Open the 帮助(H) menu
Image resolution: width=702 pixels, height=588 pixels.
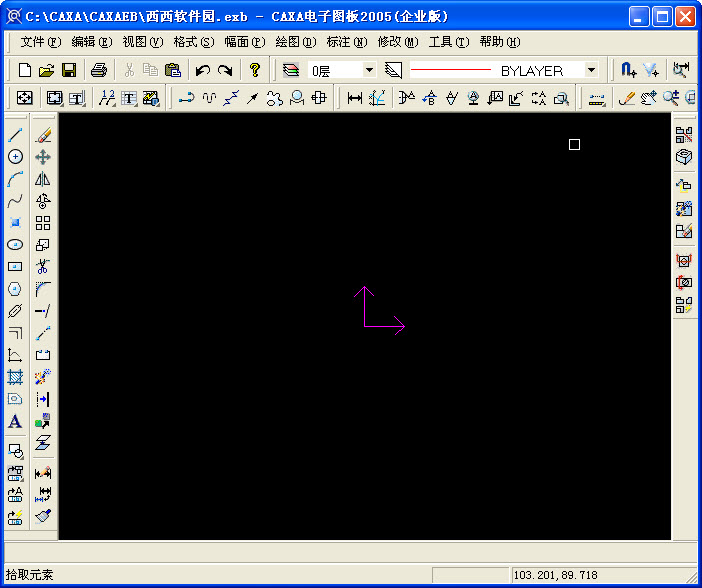[500, 42]
